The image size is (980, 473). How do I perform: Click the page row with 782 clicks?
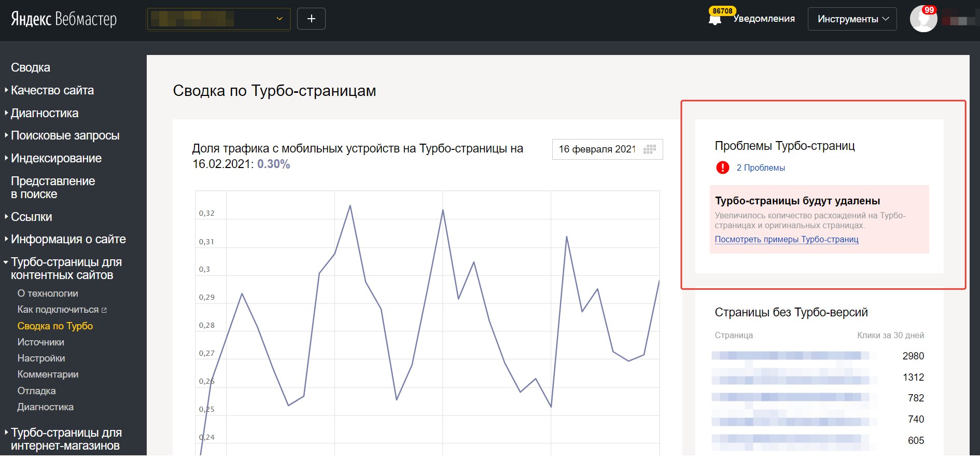[818, 398]
